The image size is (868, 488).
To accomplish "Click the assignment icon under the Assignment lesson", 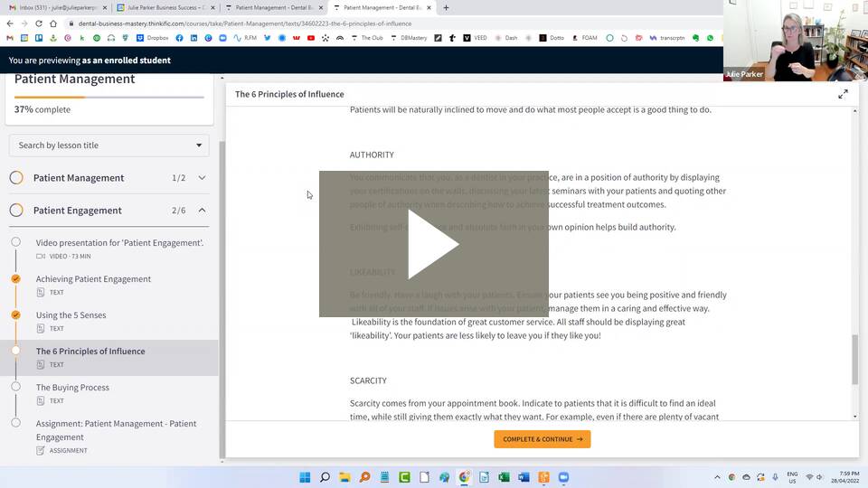I will tap(41, 450).
